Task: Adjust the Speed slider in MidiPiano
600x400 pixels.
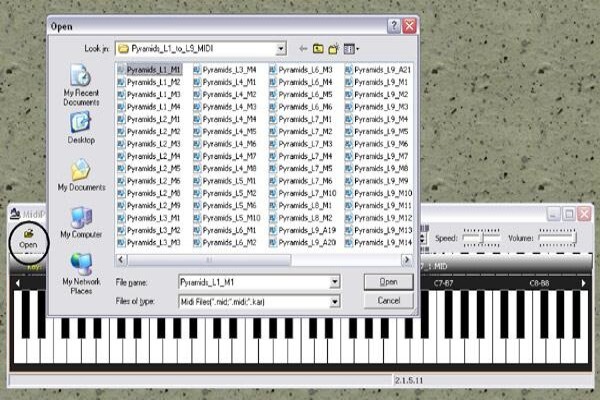Action: click(481, 238)
